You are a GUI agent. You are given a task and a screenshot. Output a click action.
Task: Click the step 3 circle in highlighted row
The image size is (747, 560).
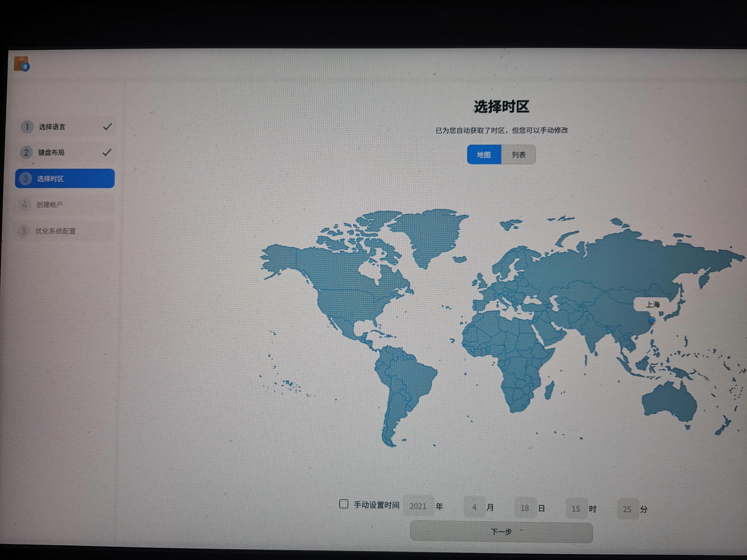(25, 179)
